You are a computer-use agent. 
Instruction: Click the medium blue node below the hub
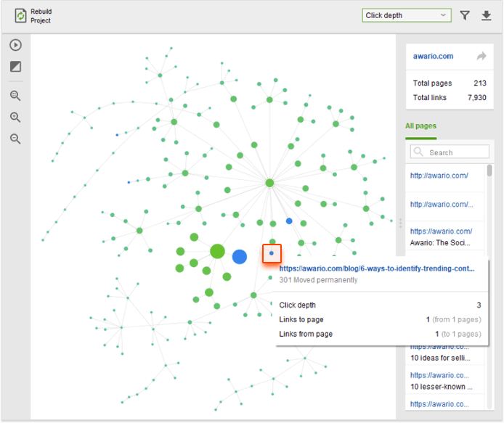click(x=289, y=221)
